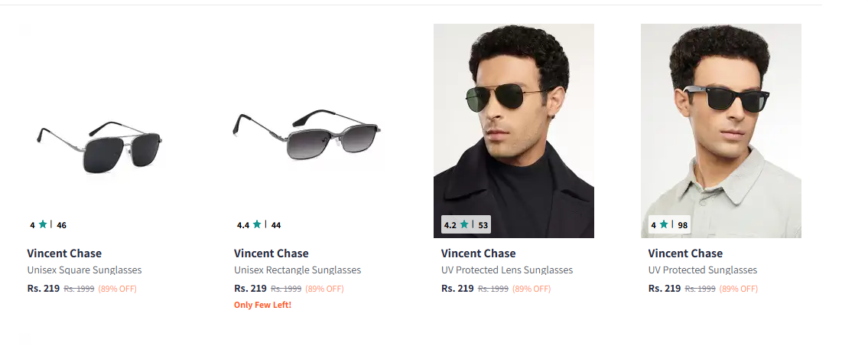Click the 89% OFF label under Unisex Square Sunglasses
Image resolution: width=868 pixels, height=353 pixels.
(x=117, y=289)
